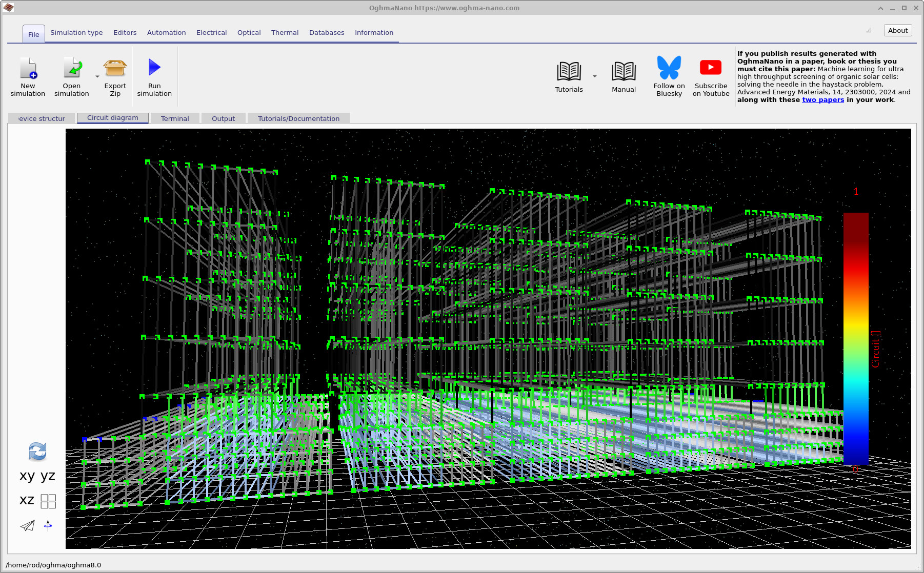This screenshot has width=924, height=573.
Task: Select the xz view button
Action: 26,500
